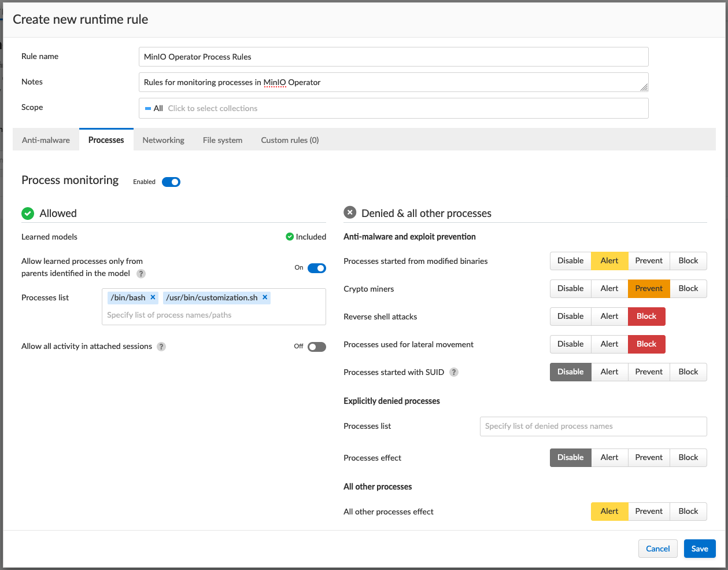Switch to the Networking tab

163,140
